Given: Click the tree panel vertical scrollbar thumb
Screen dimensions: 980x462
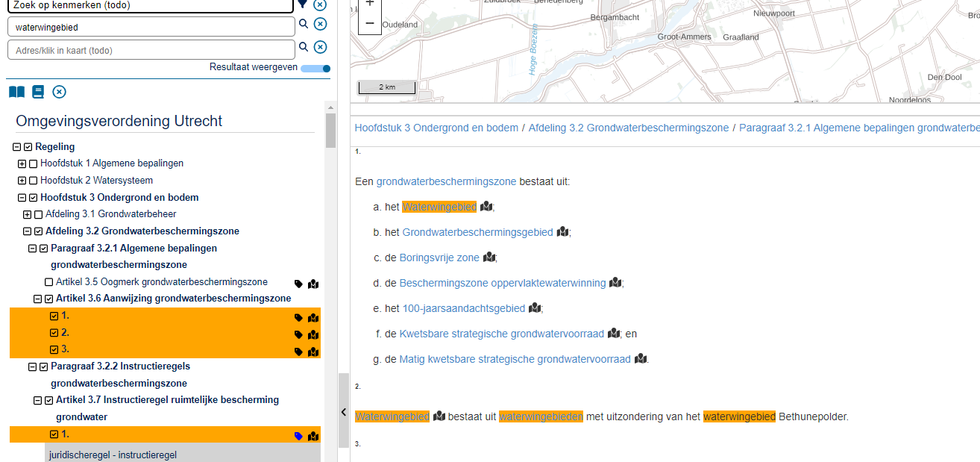Looking at the screenshot, I should click(330, 131).
